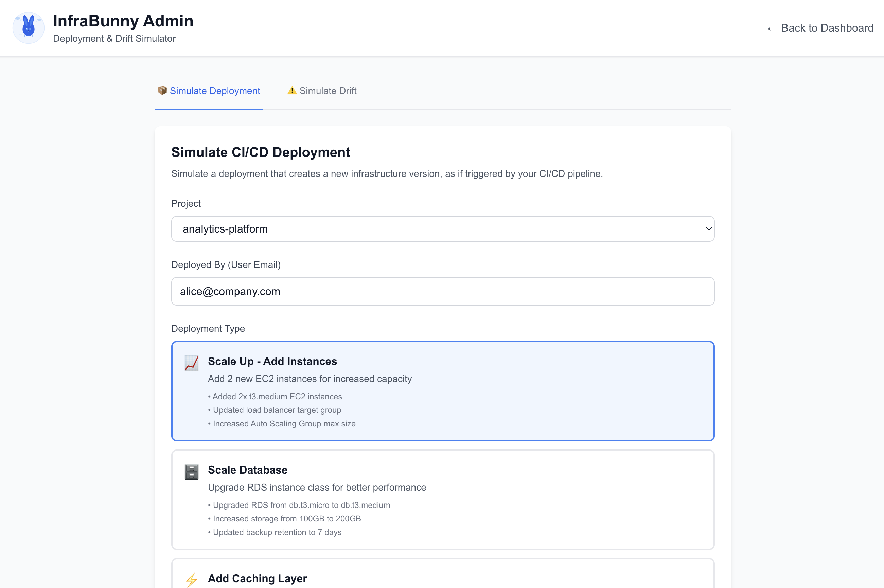Screen dimensions: 884x588
Task: Open the Project dropdown
Action: (x=443, y=229)
